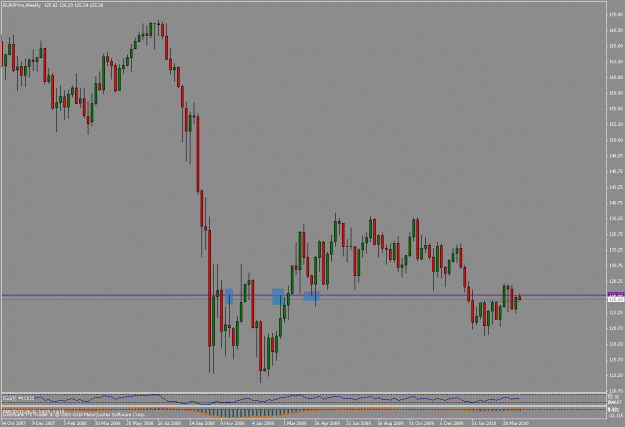This screenshot has height=427, width=625.
Task: Click the 150.00 price axis label
Action: pos(616,140)
